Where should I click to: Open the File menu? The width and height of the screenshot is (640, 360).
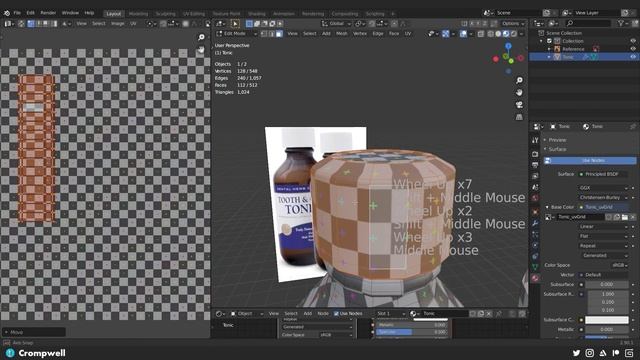click(17, 13)
